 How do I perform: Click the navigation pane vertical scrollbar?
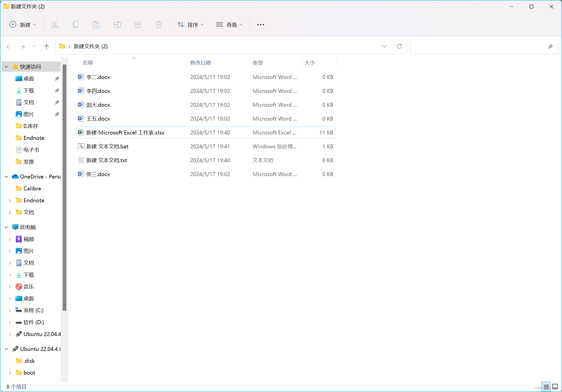65,187
